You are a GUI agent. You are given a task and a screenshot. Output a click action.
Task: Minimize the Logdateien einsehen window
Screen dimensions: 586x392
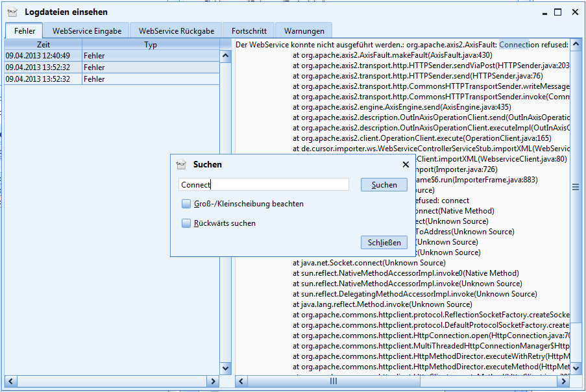tap(541, 12)
